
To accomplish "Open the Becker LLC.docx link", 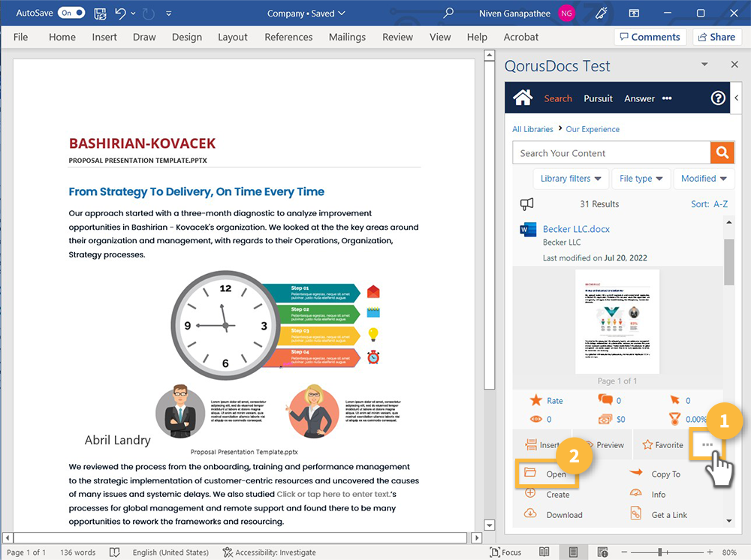I will [576, 229].
